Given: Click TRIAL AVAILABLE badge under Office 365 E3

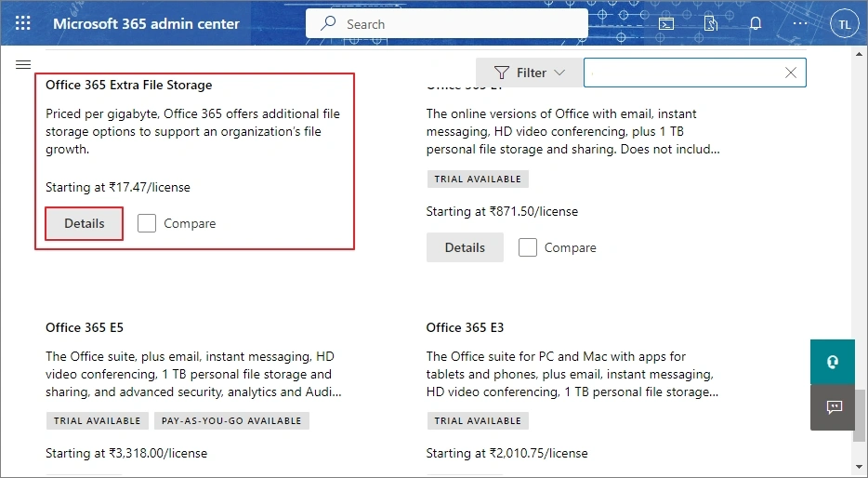Looking at the screenshot, I should 478,421.
